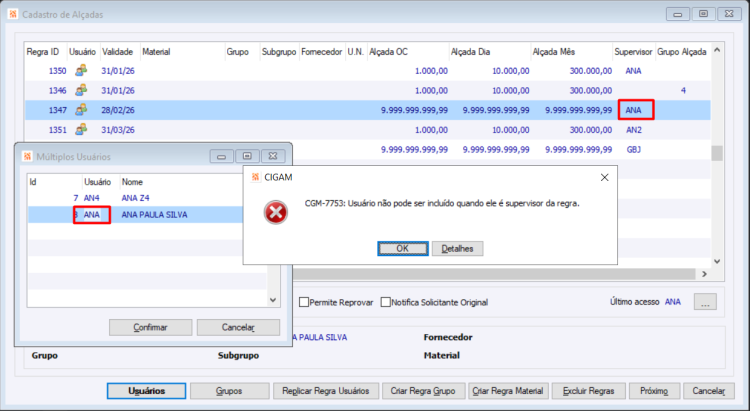Enable Permite Reprovar checkbox
Image resolution: width=750 pixels, height=411 pixels.
(304, 302)
